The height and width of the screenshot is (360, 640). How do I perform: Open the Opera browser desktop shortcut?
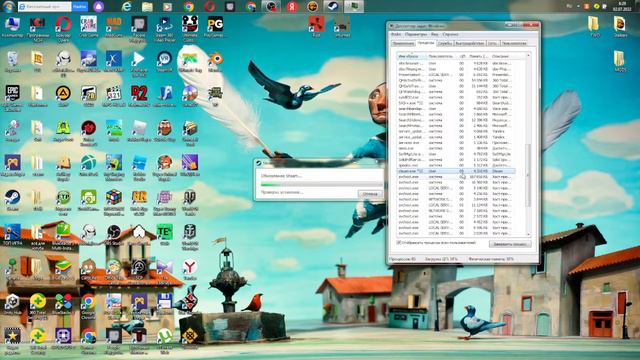pyautogui.click(x=63, y=27)
